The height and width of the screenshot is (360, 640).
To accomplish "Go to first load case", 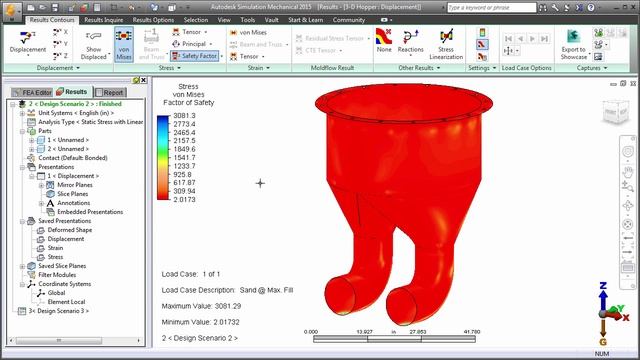I will [508, 39].
